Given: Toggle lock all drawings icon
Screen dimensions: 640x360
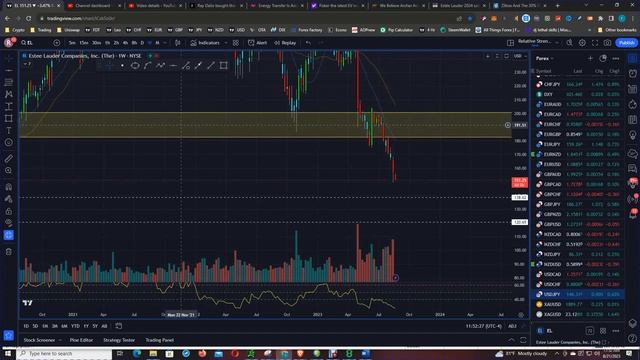Looking at the screenshot, I should (9, 211).
